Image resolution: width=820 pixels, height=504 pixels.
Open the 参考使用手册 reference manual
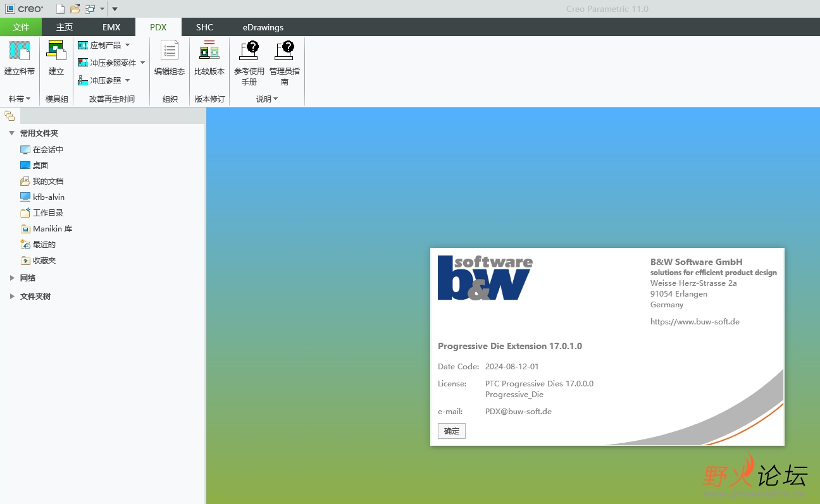point(249,63)
